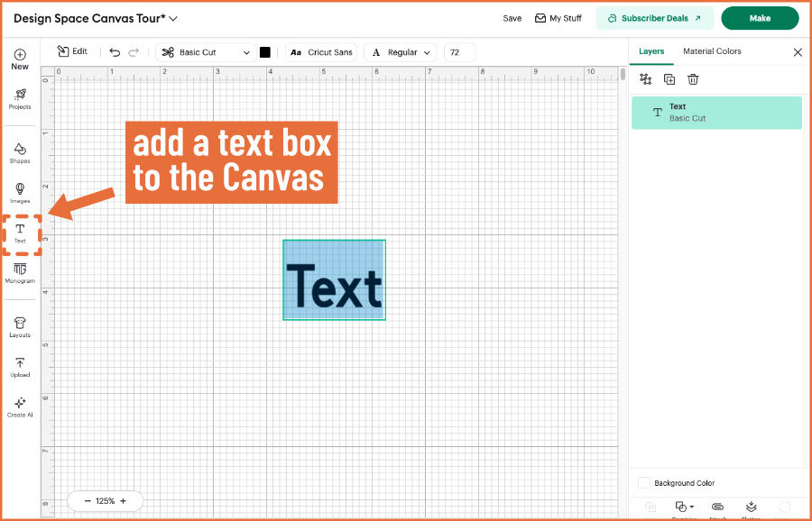Click the font size field showing 72
The image size is (812, 521).
(459, 52)
